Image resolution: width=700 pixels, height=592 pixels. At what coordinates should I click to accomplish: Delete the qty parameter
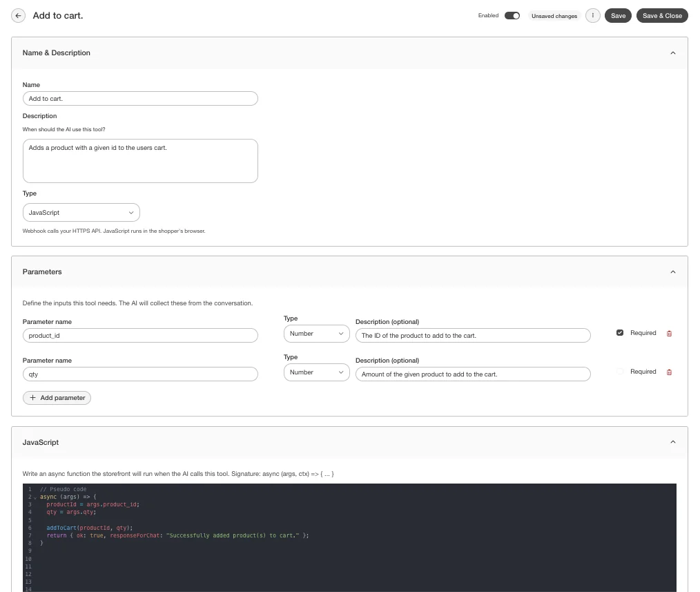(669, 372)
